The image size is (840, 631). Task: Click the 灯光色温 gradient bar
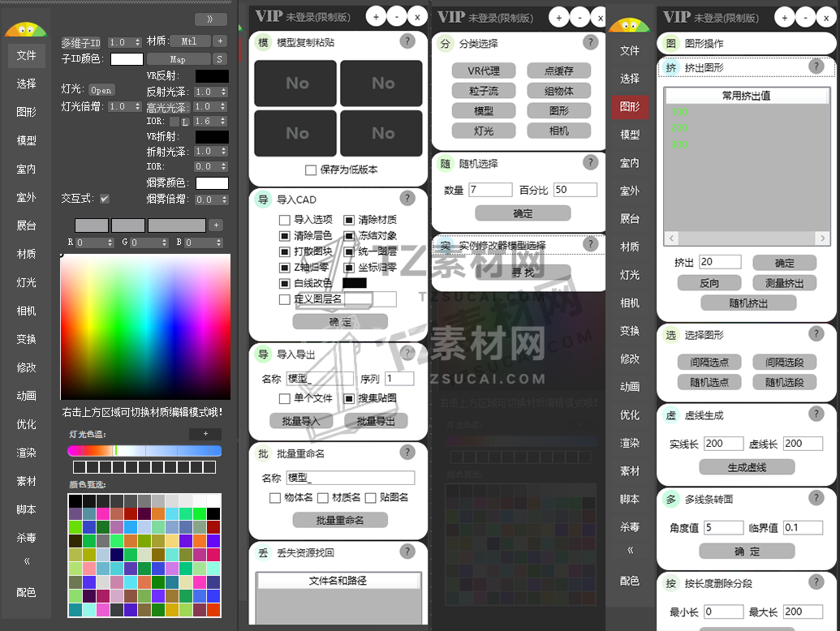point(144,451)
